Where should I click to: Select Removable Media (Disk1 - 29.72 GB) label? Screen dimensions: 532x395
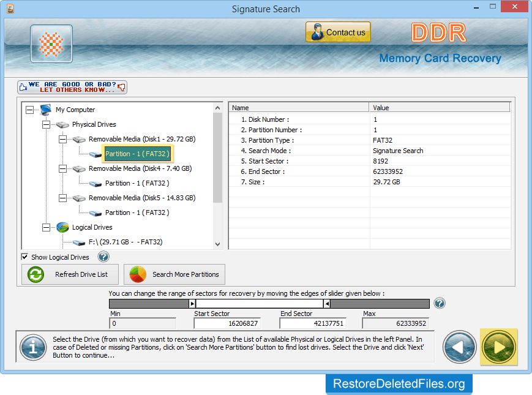coord(142,139)
